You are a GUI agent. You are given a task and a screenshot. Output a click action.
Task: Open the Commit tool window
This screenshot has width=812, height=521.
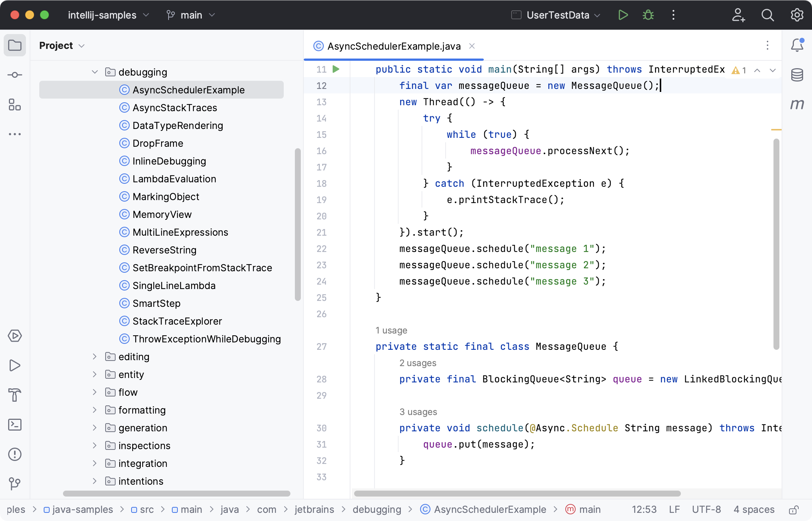15,74
